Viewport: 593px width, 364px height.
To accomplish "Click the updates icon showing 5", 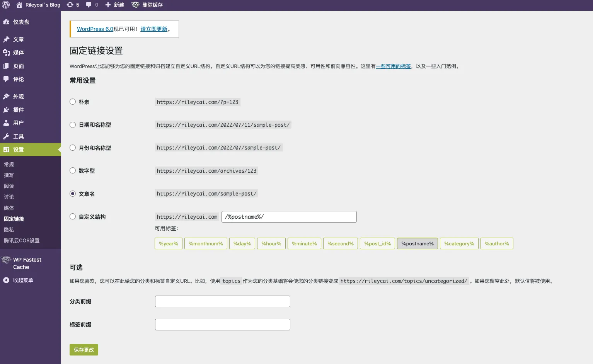I will [x=70, y=5].
